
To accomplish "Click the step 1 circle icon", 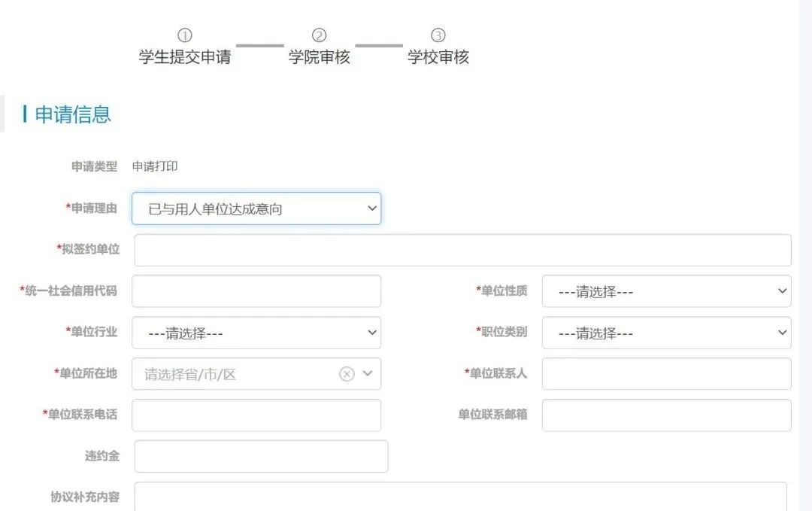I will click(x=185, y=35).
